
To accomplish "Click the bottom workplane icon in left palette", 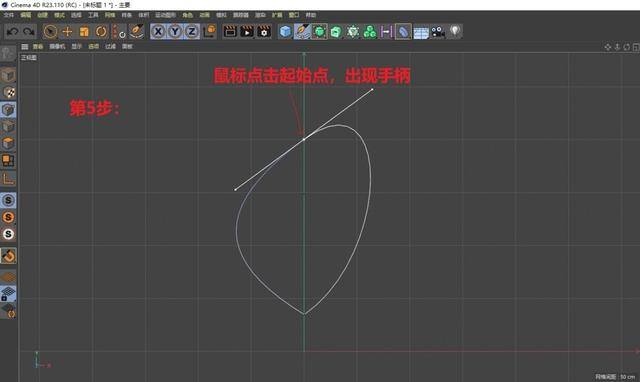I will point(8,311).
